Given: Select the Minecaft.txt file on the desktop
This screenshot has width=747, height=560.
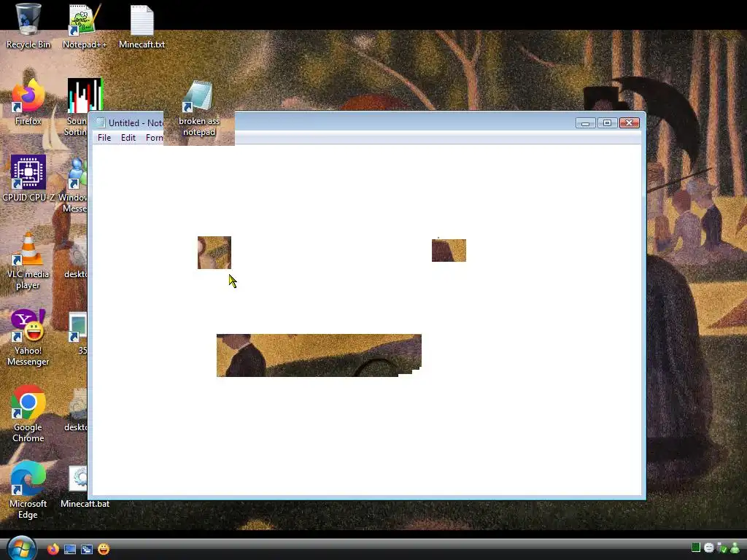Looking at the screenshot, I should [142, 26].
